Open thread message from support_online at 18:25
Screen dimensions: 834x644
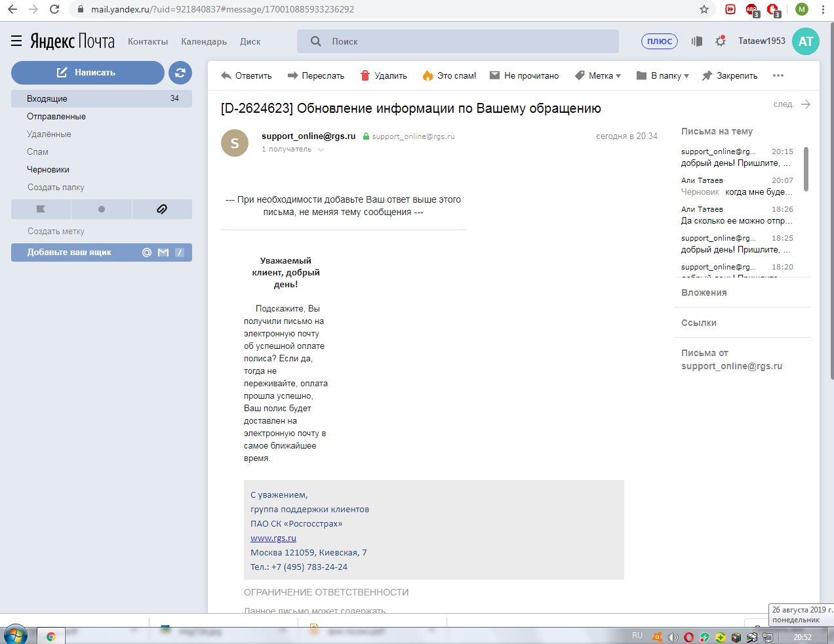coord(737,244)
